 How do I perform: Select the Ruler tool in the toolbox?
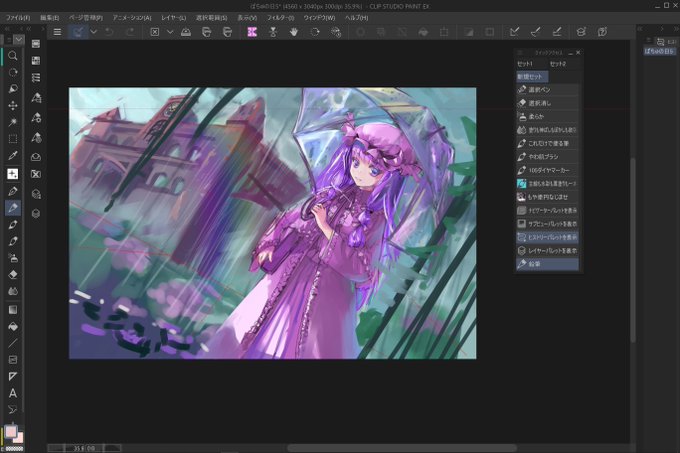(x=13, y=376)
